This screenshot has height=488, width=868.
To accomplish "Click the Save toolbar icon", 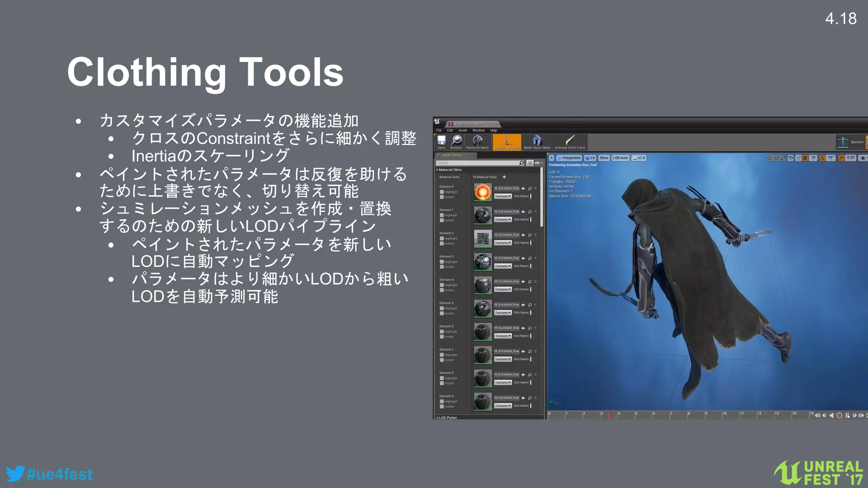I will point(441,142).
